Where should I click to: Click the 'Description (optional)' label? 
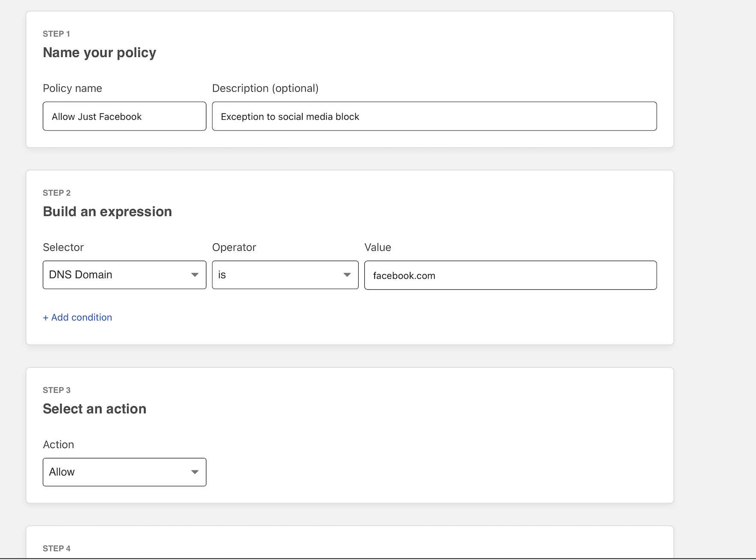click(265, 88)
